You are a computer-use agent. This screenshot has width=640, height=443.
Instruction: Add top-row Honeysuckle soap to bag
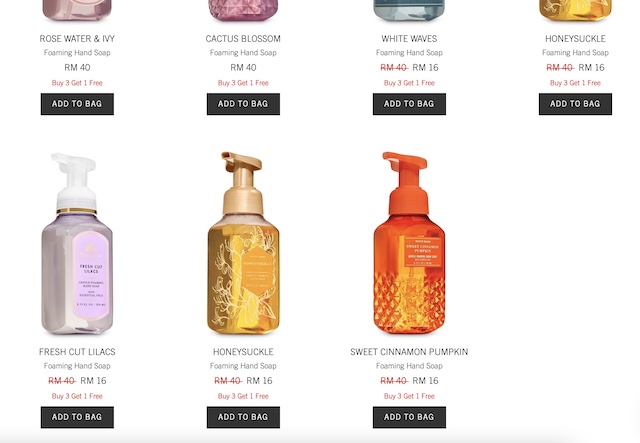click(576, 104)
